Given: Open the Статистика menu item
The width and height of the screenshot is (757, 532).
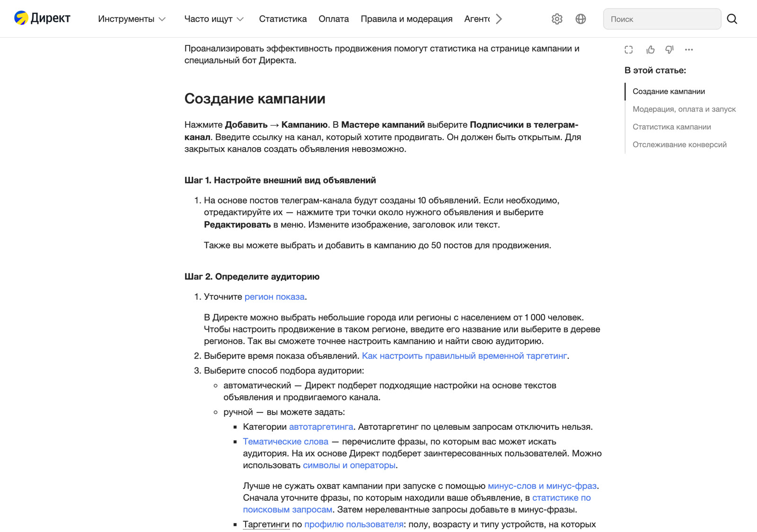Looking at the screenshot, I should pos(283,19).
